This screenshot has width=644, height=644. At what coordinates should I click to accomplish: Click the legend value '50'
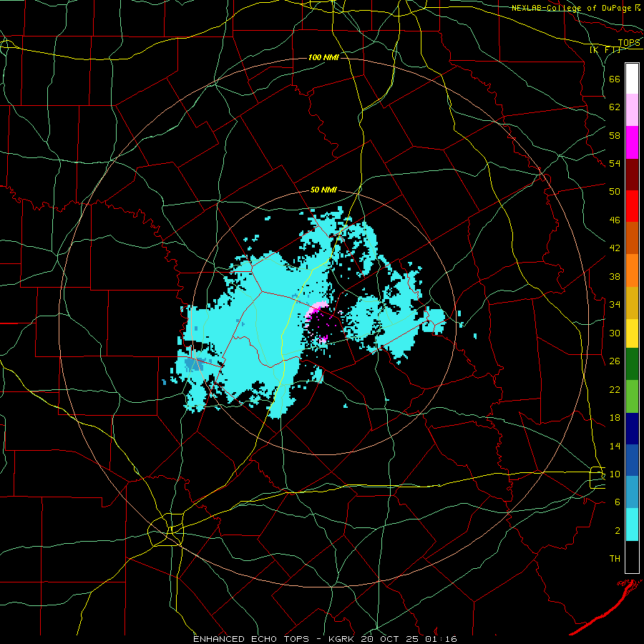point(615,191)
